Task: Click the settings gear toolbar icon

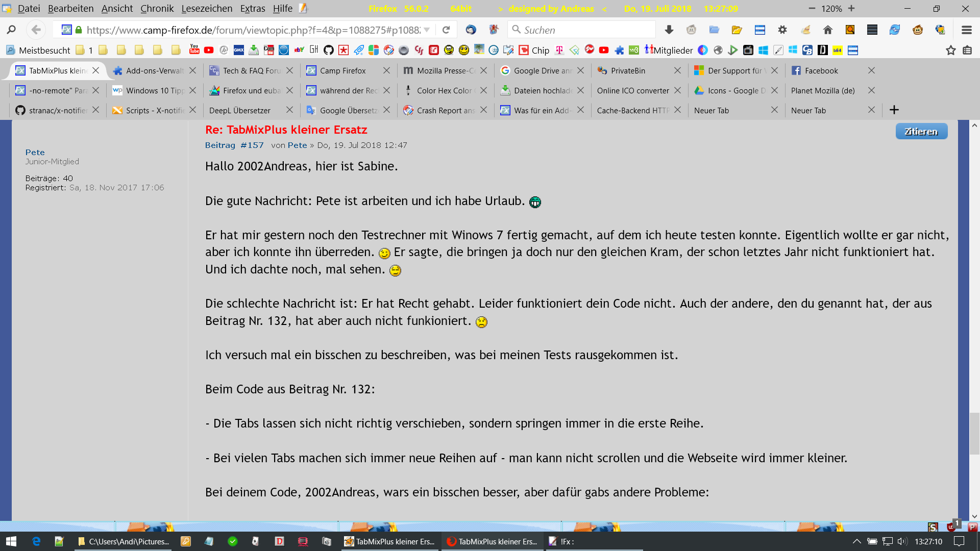Action: click(782, 30)
